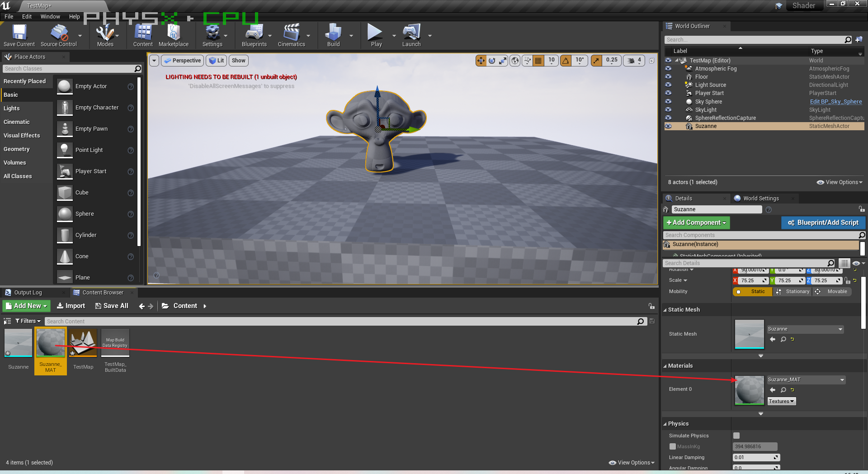Screen dimensions: 868x474
Task: Browse to Suzanne_MAT material in Content Browser
Action: (x=783, y=390)
